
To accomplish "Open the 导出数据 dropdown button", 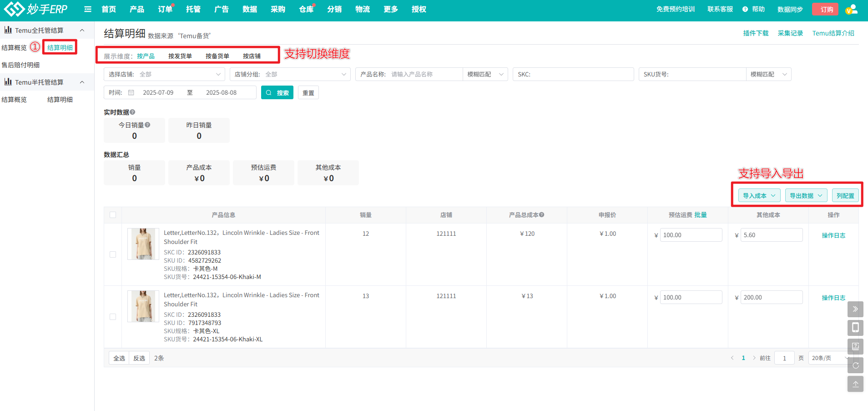I will 806,196.
